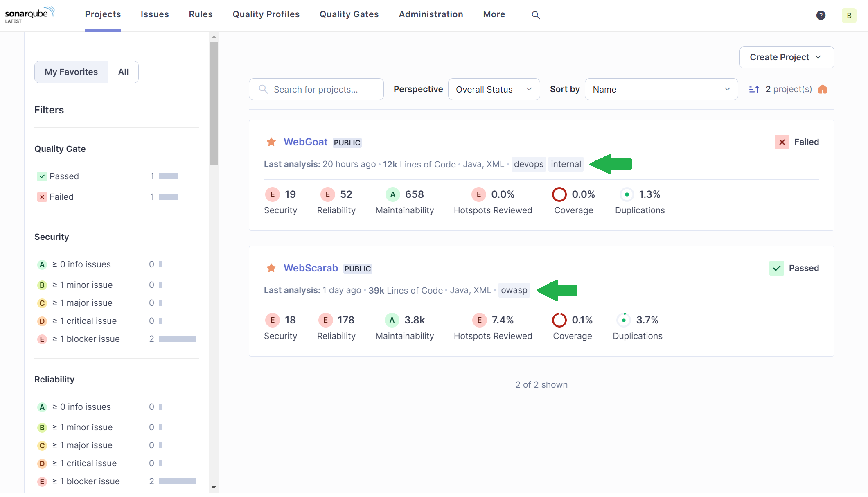
Task: Open the Sort by Name dropdown
Action: click(661, 89)
